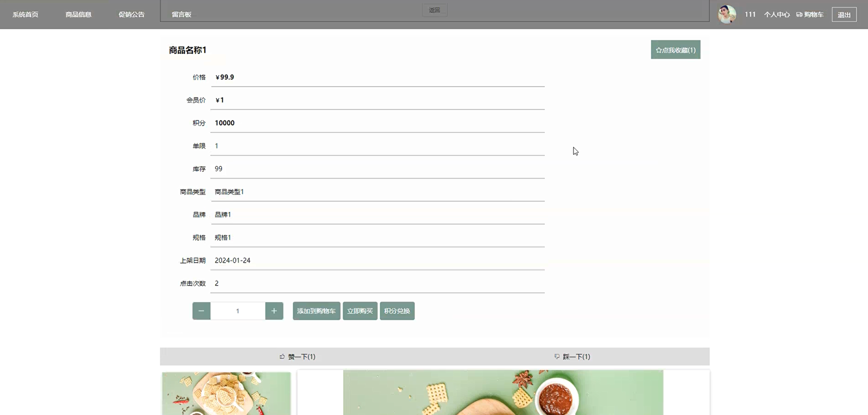Click the 积分兑换 button
Viewport: 868px width, 415px height.
point(397,311)
